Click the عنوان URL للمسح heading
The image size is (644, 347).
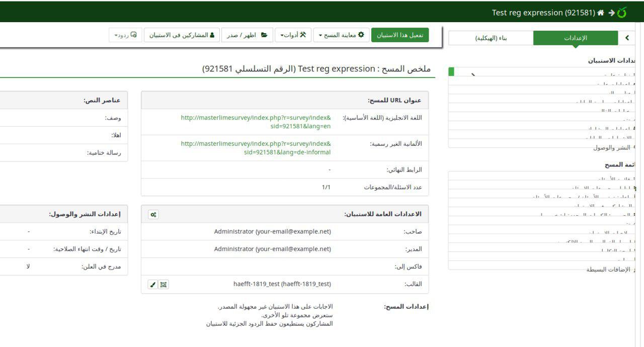394,101
